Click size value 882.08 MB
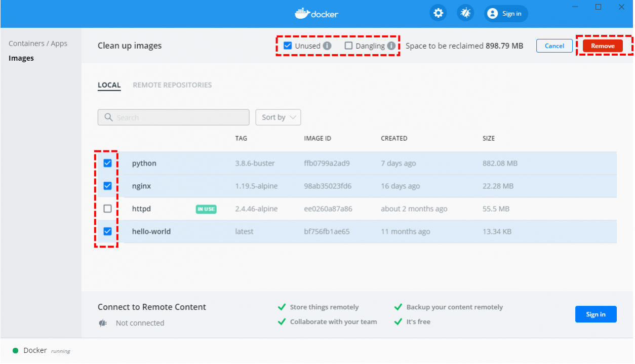Viewport: 635px width, 364px height. click(500, 163)
